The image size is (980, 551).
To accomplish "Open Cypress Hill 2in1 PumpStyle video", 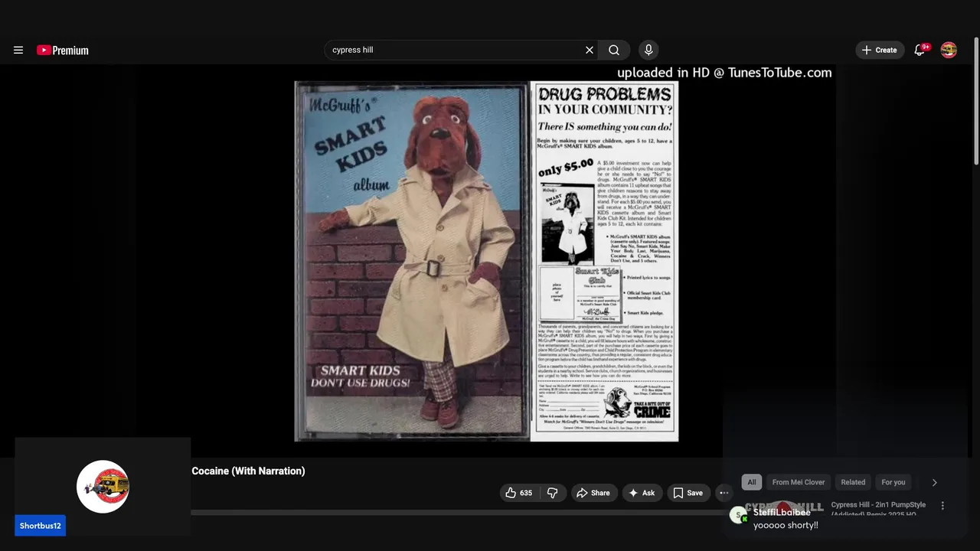I will [x=878, y=509].
